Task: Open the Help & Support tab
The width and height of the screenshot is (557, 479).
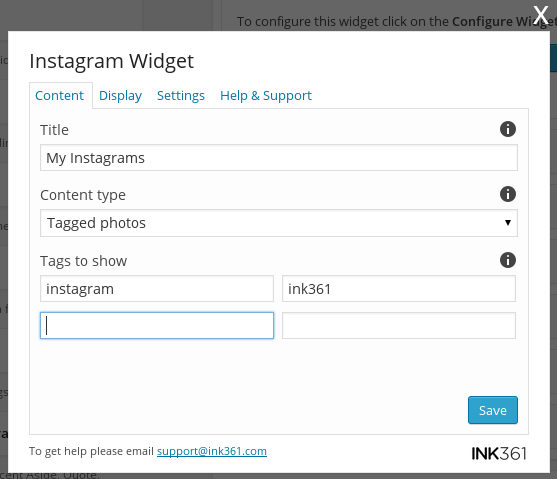Action: coord(266,95)
